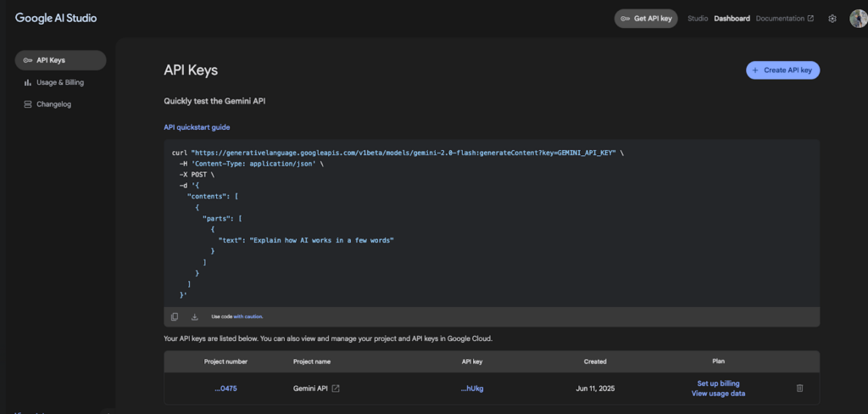Open the API Keys sidebar item
The image size is (868, 414).
(60, 60)
